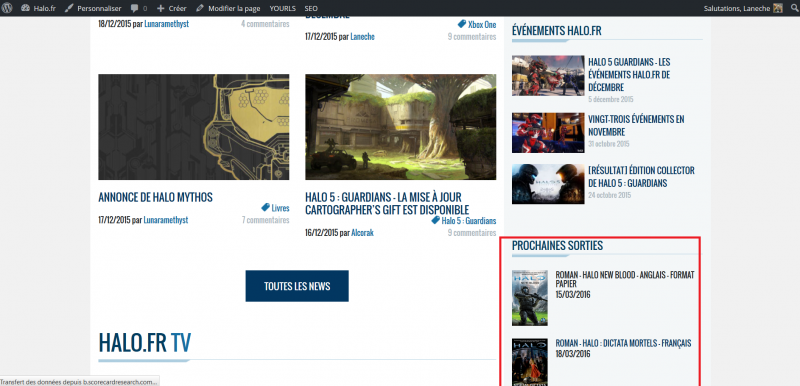
Task: Click the Cartographer's Gift article image
Action: pyautogui.click(x=401, y=127)
